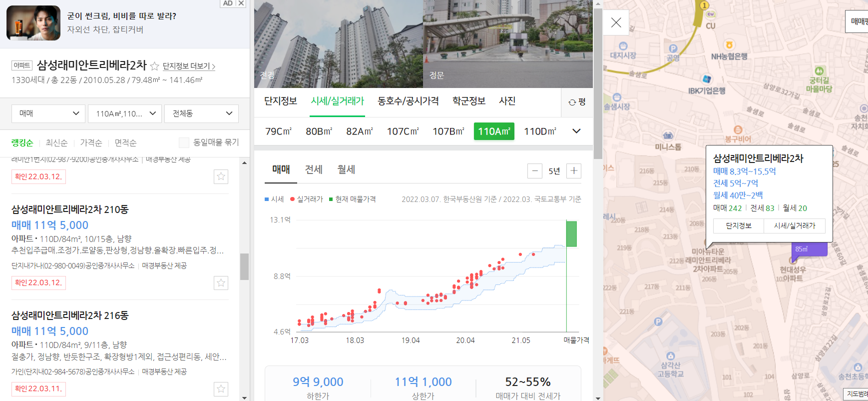The image size is (868, 401).
Task: Click 매매 242 count in map popup
Action: (x=728, y=208)
